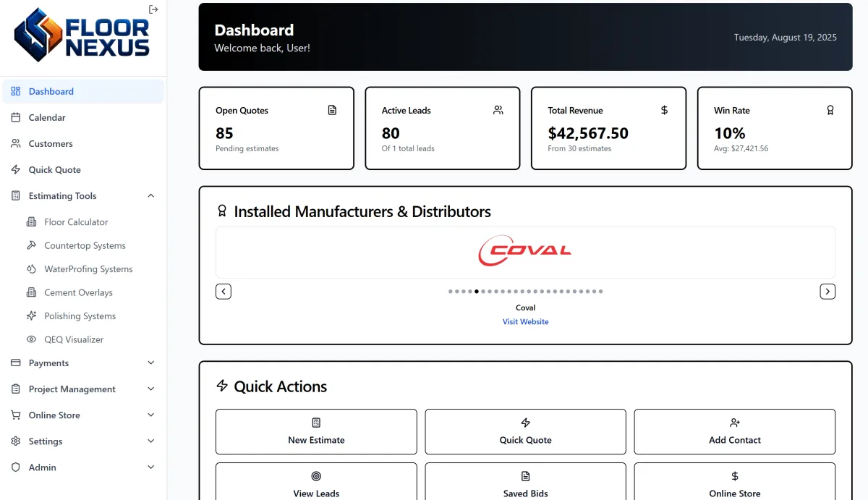Click the active dark carousel dot
The height and width of the screenshot is (500, 868).
[x=477, y=292]
